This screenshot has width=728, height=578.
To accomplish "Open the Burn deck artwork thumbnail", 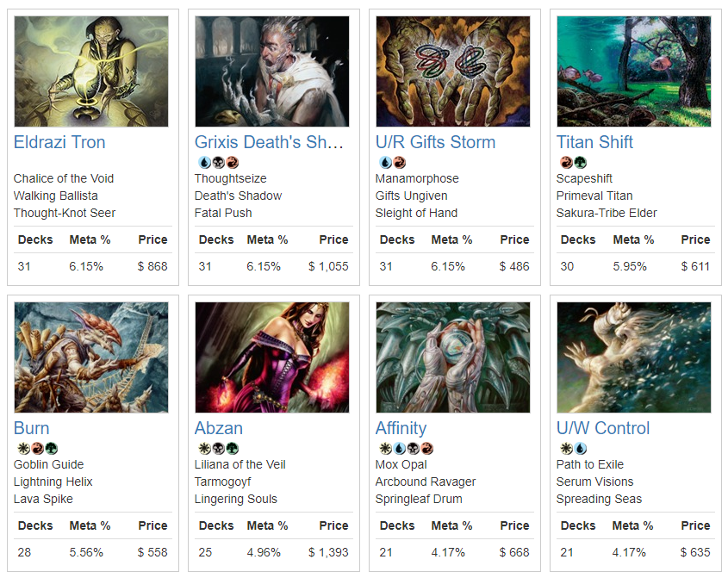I will (x=91, y=357).
